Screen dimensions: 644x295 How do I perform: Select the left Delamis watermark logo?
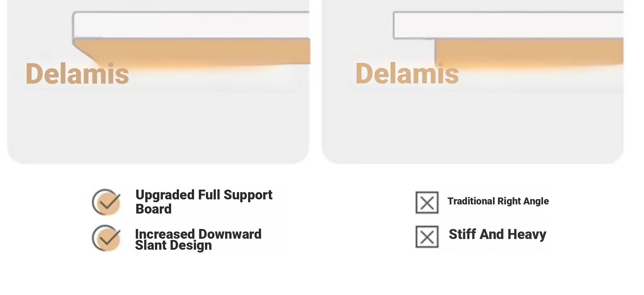(77, 74)
